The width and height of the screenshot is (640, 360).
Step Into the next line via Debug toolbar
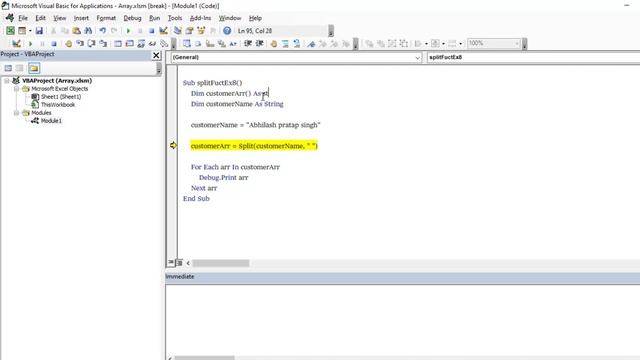80,43
